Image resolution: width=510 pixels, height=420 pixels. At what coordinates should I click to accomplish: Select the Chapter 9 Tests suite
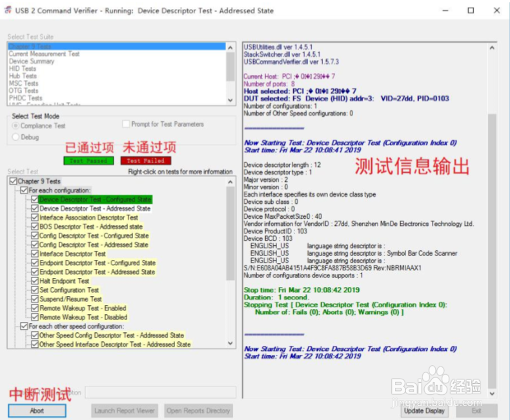[x=117, y=46]
